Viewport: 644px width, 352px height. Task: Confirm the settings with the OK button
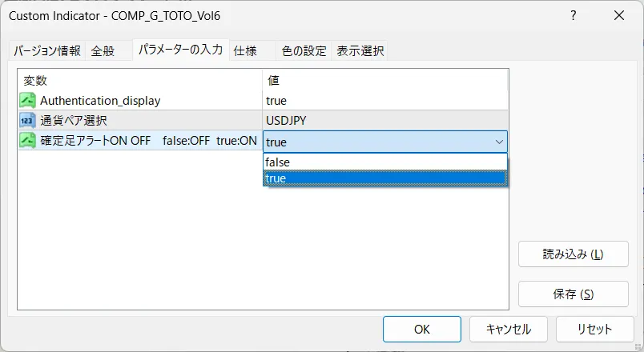pyautogui.click(x=422, y=329)
